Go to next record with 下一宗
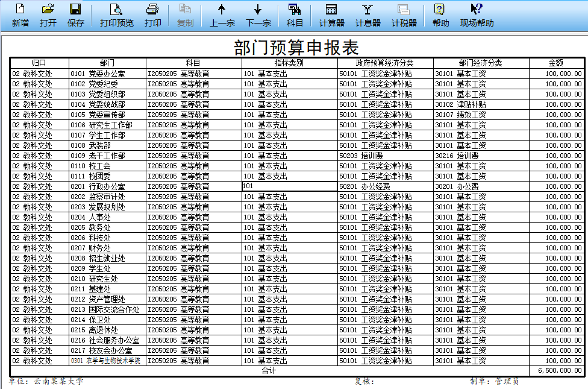Viewport: 588px width, 389px height. point(258,16)
